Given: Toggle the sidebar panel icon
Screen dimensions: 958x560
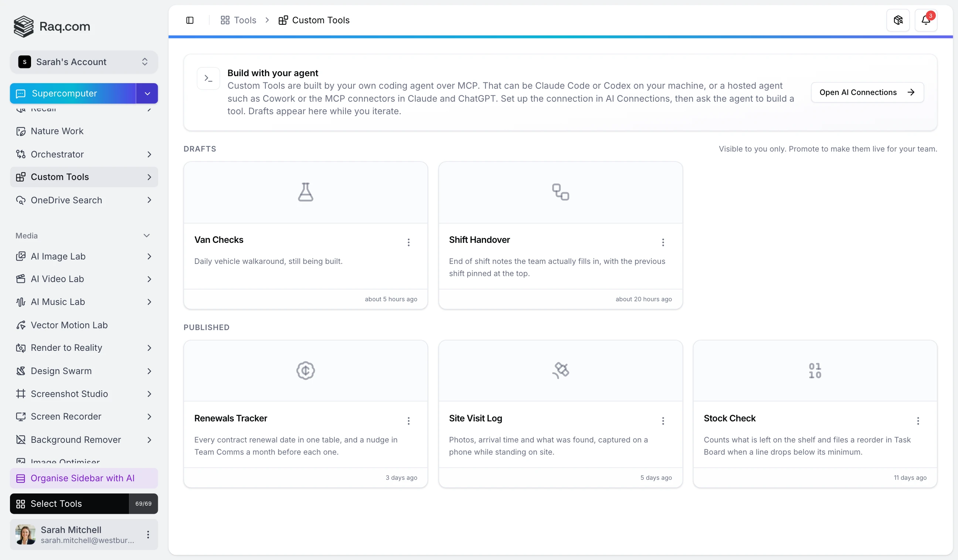Looking at the screenshot, I should (190, 20).
